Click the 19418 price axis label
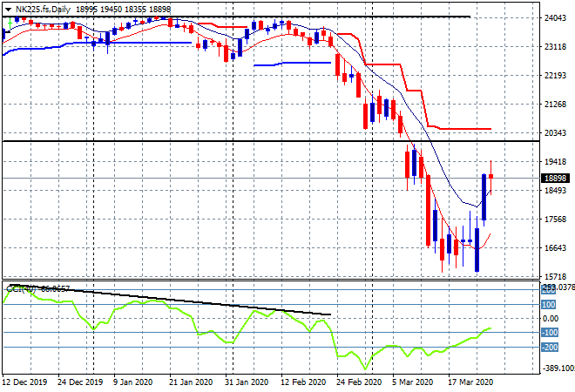575x392 pixels. click(555, 162)
